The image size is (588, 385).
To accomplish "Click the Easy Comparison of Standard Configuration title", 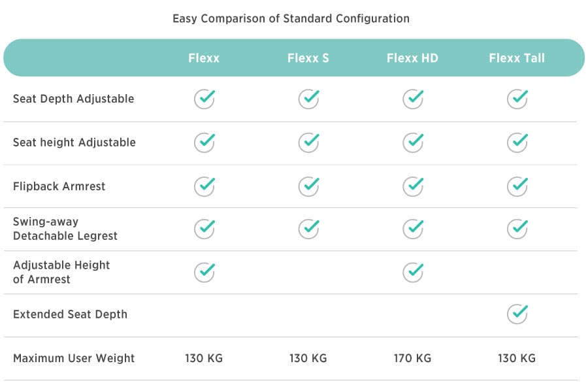I will tap(291, 19).
